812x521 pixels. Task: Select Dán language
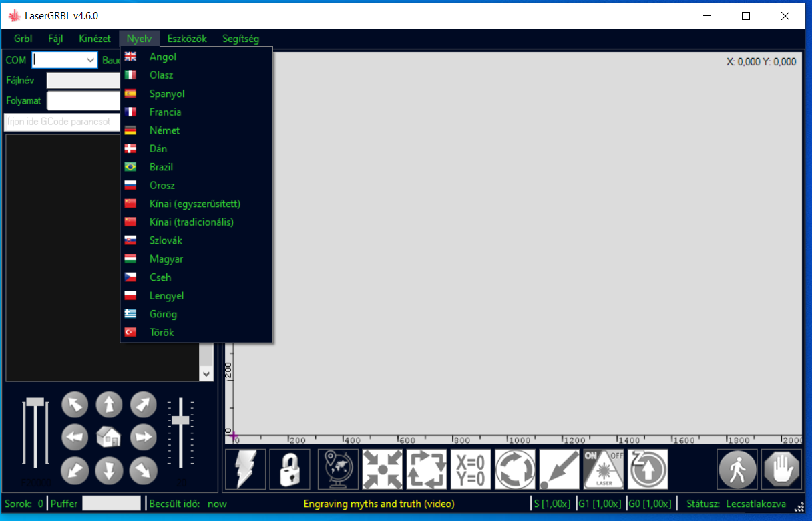pyautogui.click(x=196, y=149)
